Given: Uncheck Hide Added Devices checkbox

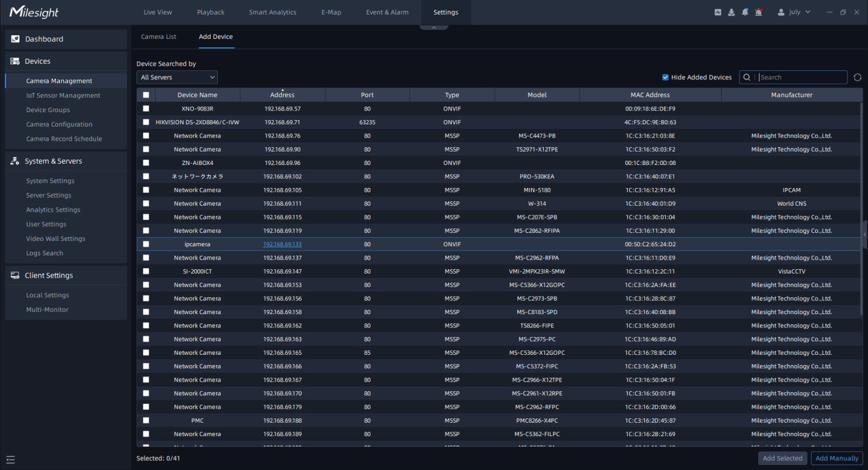Looking at the screenshot, I should [x=665, y=78].
